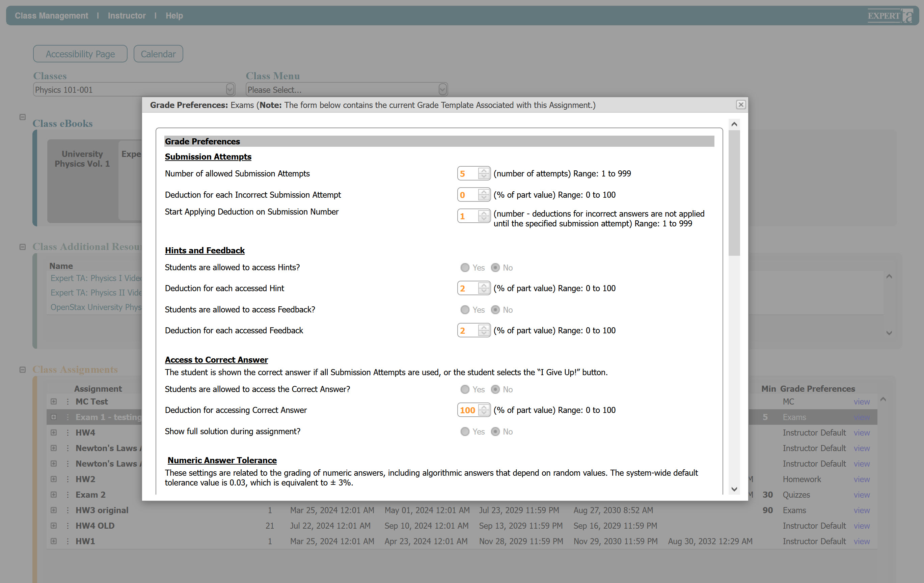Expand the HW3 original assignment row
Viewport: 924px width, 583px height.
click(x=54, y=510)
